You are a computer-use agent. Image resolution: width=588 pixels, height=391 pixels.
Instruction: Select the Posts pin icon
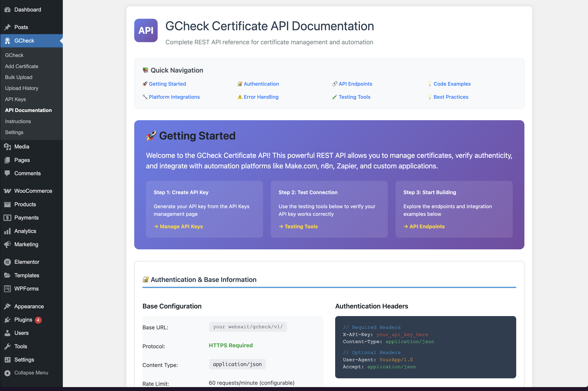[7, 27]
